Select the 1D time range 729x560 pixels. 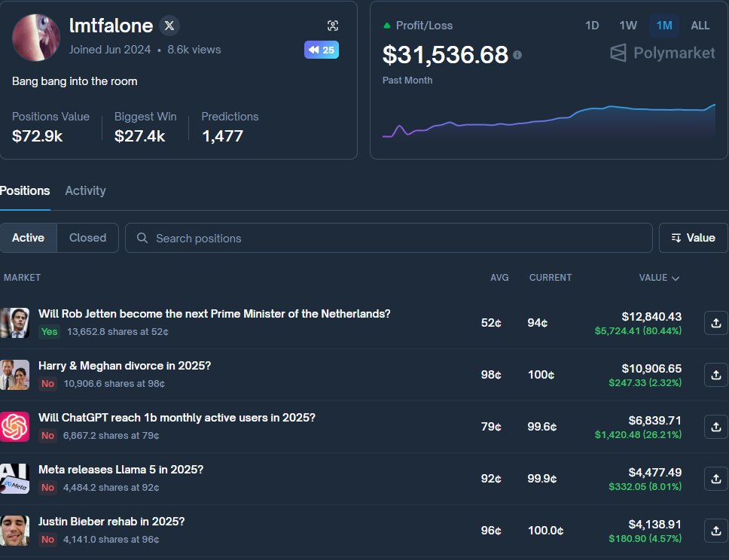[x=591, y=26]
